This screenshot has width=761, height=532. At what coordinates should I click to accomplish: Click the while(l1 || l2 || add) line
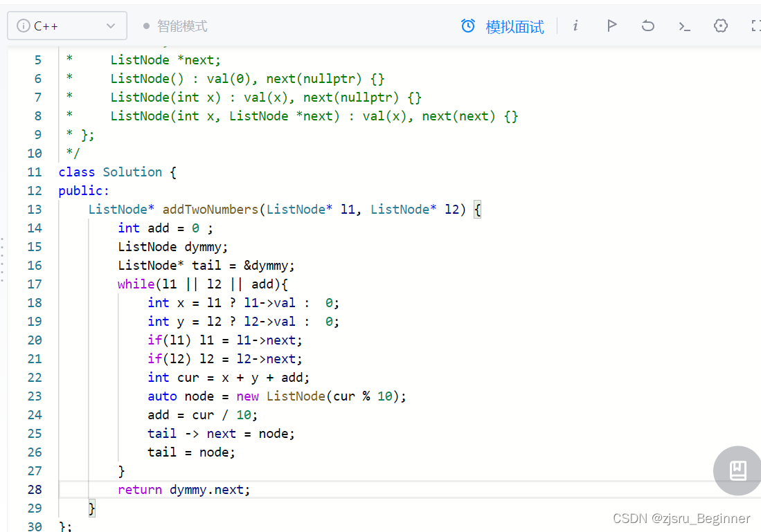coord(202,284)
